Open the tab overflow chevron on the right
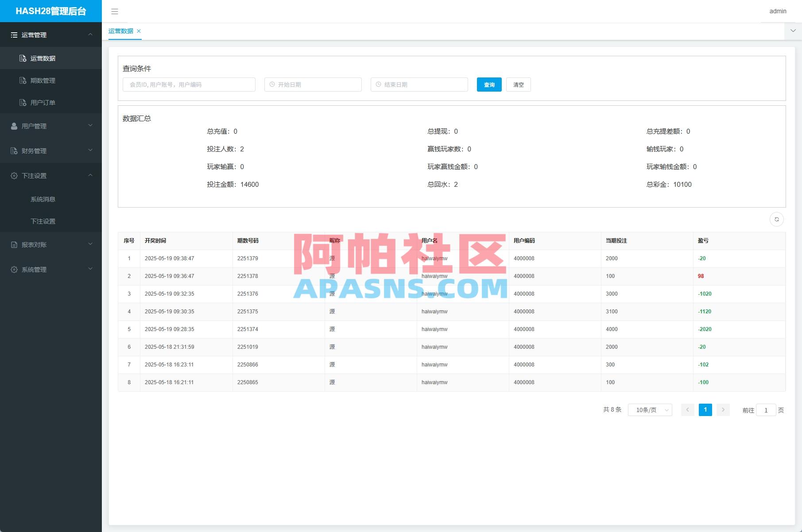Image resolution: width=802 pixels, height=532 pixels. pyautogui.click(x=792, y=31)
